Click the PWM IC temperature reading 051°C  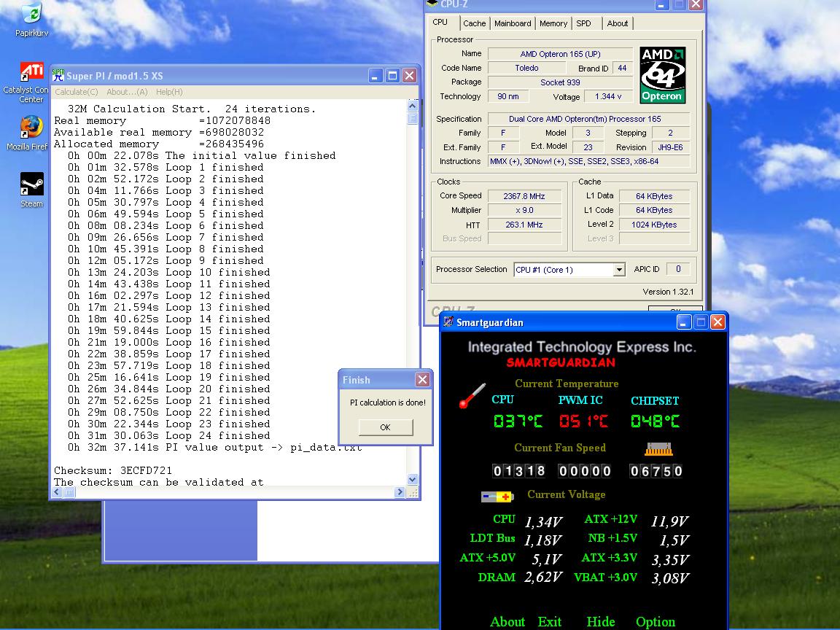(583, 421)
